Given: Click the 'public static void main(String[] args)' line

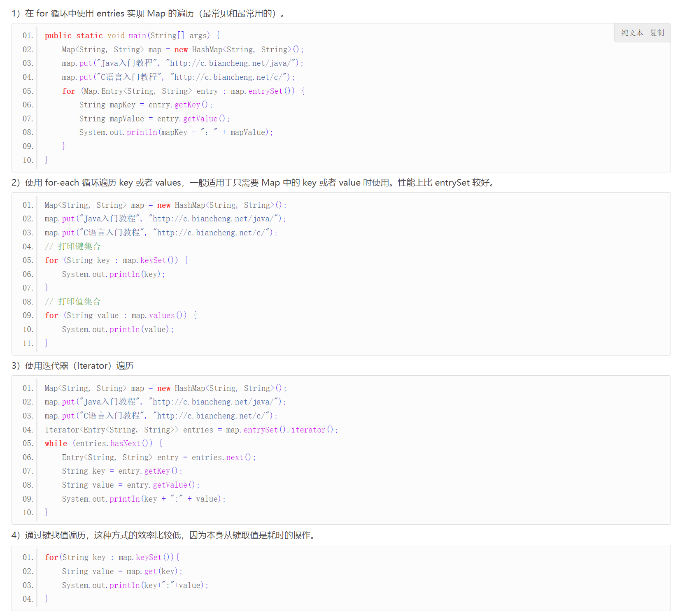Looking at the screenshot, I should 133,36.
